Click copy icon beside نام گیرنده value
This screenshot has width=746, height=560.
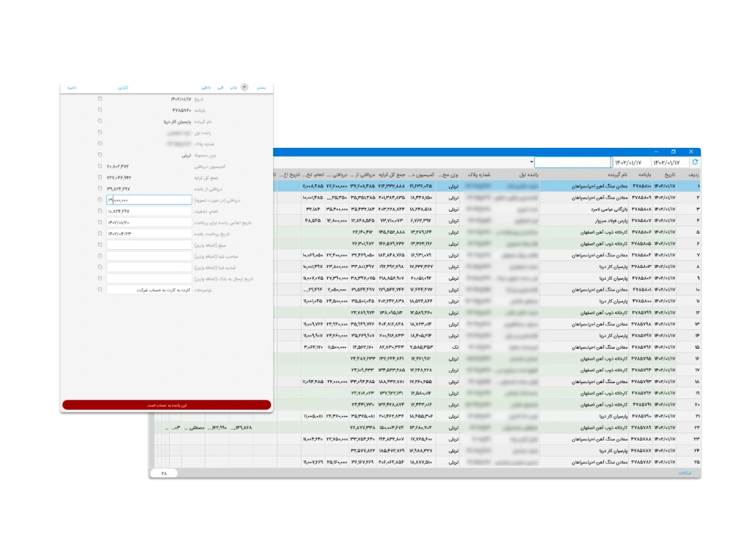coord(100,122)
